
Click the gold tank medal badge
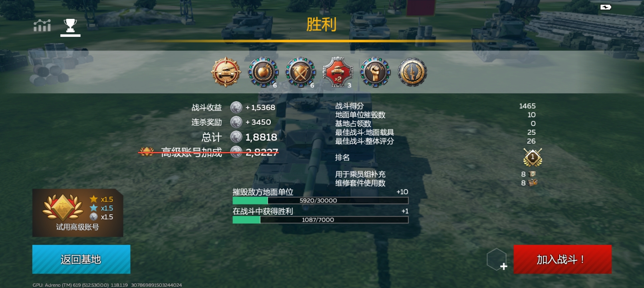[x=226, y=72]
